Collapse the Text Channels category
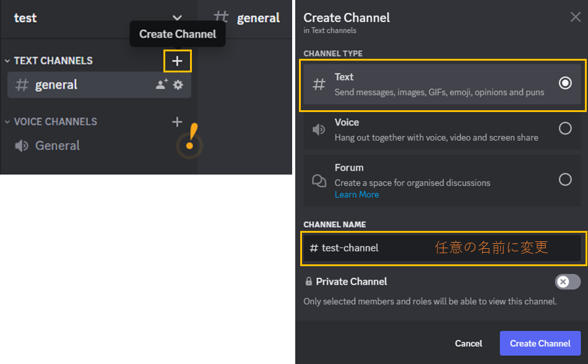The height and width of the screenshot is (364, 588). [7, 61]
